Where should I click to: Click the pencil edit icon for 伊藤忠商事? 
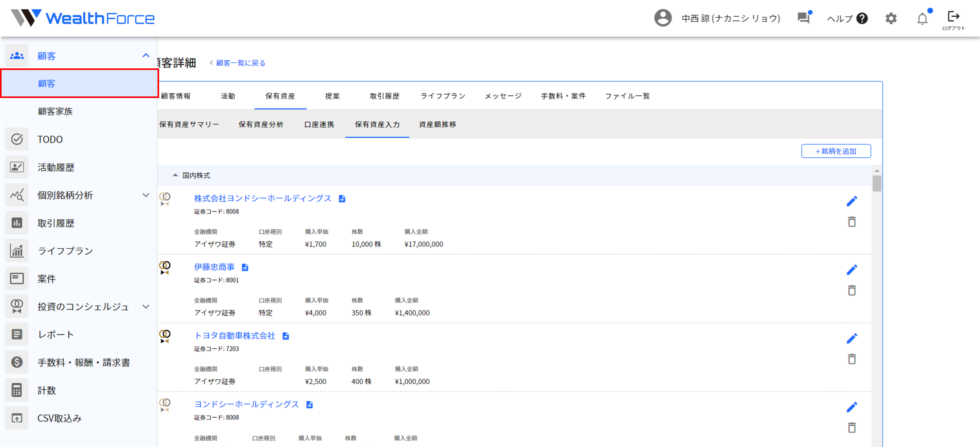(852, 269)
